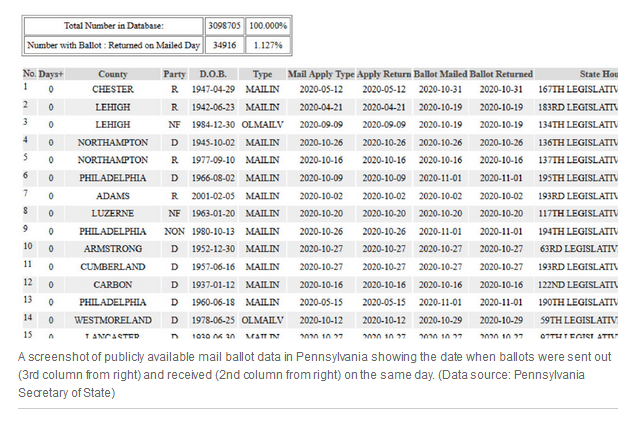Select birth date 1984-12-30

click(213, 125)
